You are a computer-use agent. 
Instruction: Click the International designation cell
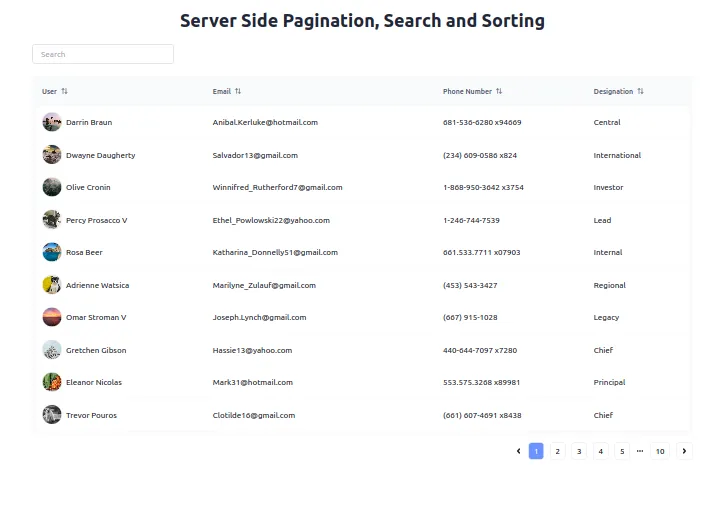coord(617,155)
